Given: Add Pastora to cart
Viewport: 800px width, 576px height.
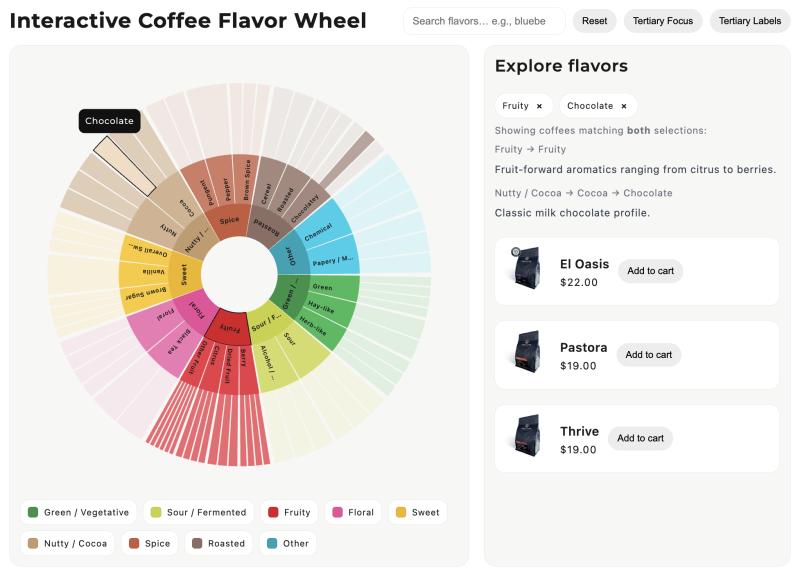Looking at the screenshot, I should pos(649,355).
